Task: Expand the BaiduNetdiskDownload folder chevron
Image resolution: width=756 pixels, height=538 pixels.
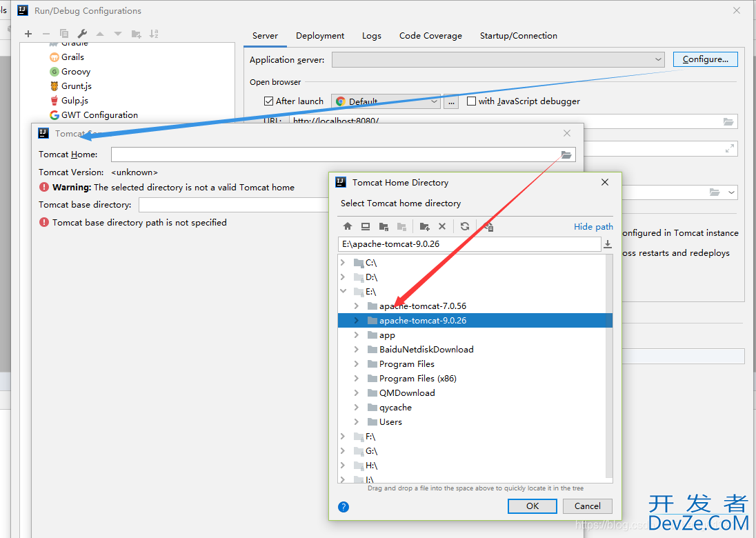Action: coord(357,350)
